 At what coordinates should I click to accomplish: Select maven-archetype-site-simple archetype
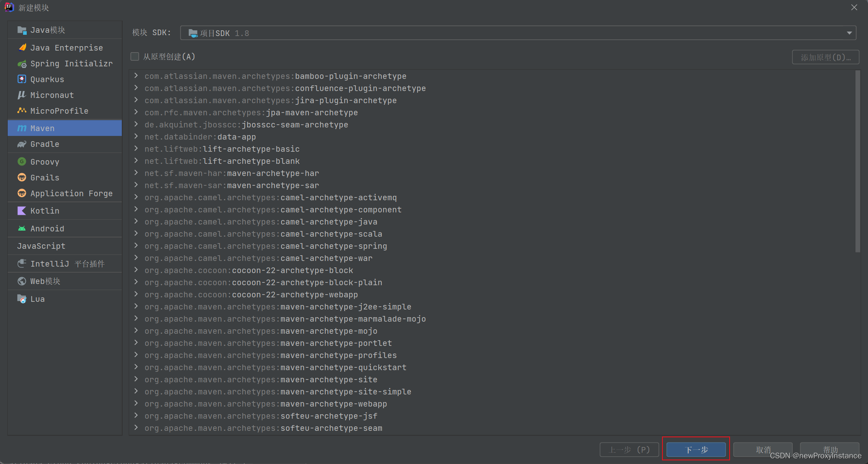[x=278, y=392]
